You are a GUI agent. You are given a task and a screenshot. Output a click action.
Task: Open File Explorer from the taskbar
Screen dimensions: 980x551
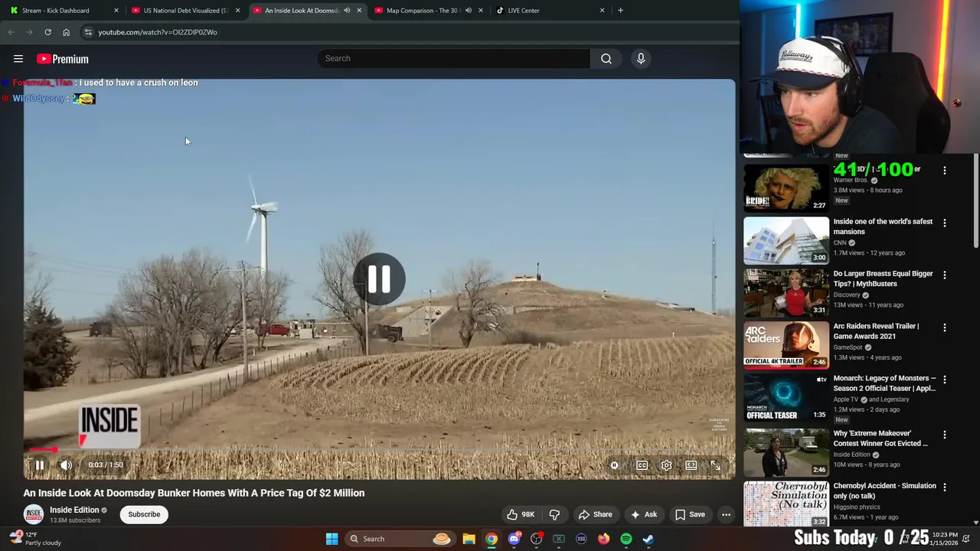[x=469, y=539]
